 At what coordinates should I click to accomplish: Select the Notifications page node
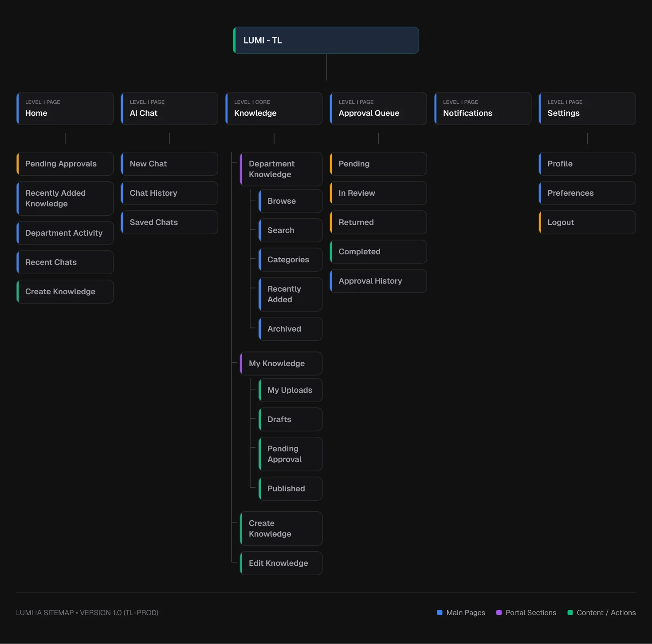click(x=483, y=108)
